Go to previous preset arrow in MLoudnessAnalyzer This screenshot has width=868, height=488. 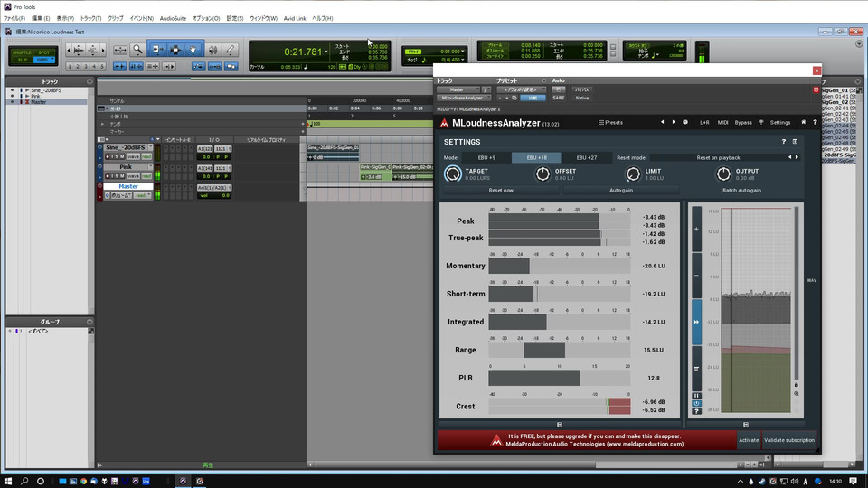pos(662,122)
